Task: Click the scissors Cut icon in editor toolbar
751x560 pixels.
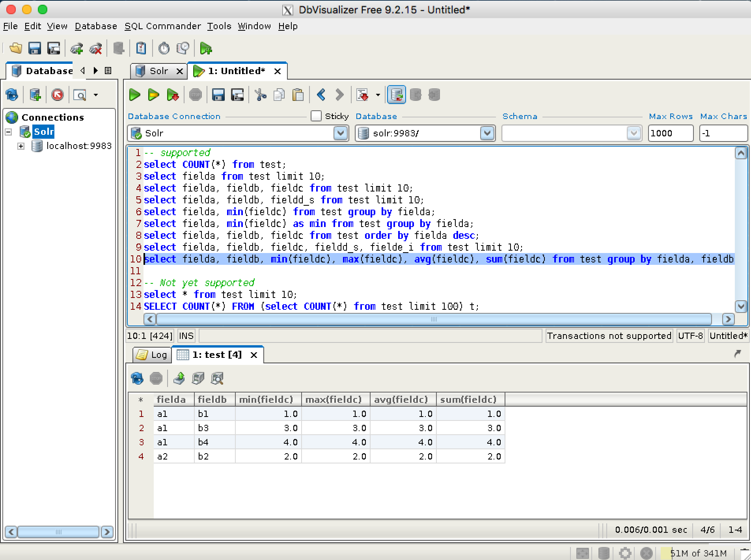Action: 260,95
